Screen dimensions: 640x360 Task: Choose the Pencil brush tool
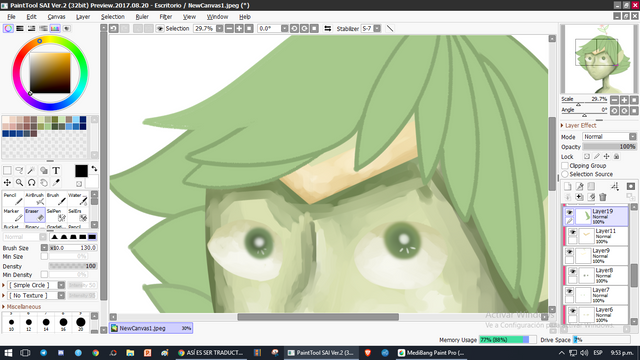point(13,199)
